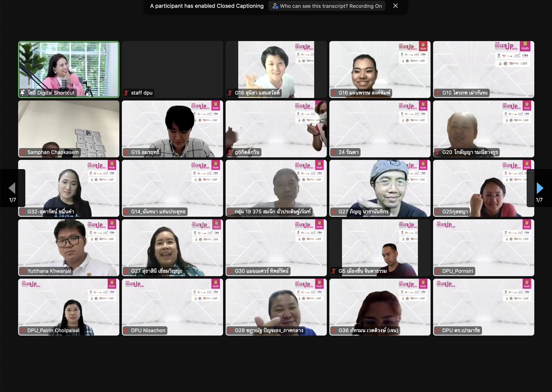
Task: Click the microphone icon next to 24 รัณดา
Action: pyautogui.click(x=334, y=152)
